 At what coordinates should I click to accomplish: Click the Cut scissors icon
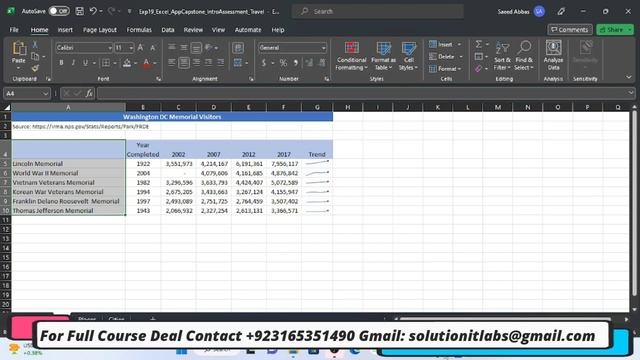[x=35, y=44]
